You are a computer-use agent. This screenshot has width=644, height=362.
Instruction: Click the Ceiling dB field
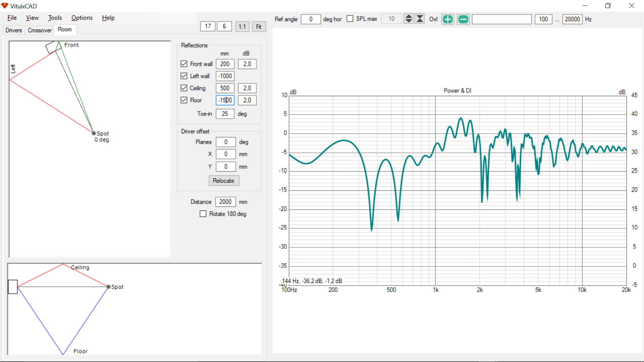[x=247, y=88]
